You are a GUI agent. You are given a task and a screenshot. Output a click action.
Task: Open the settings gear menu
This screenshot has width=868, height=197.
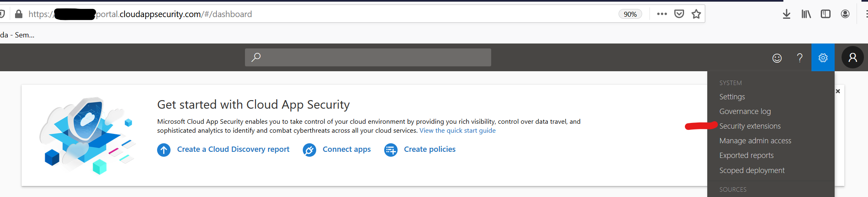(823, 58)
